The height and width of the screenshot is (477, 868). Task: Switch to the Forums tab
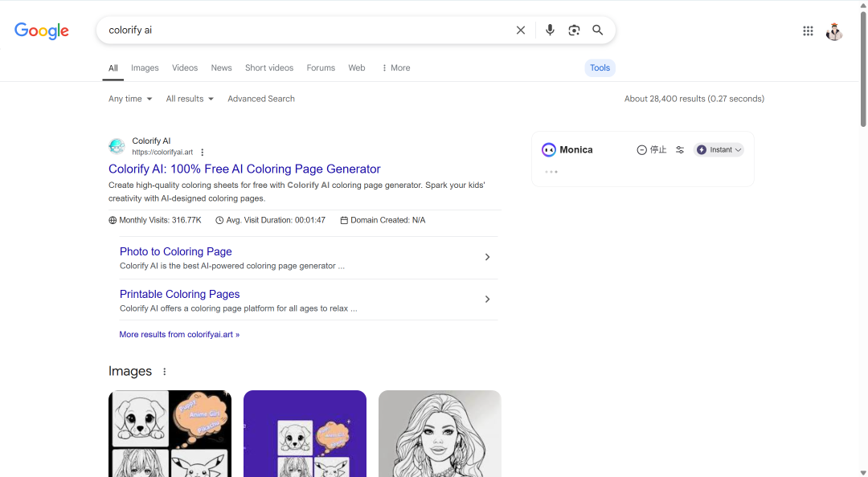[321, 67]
